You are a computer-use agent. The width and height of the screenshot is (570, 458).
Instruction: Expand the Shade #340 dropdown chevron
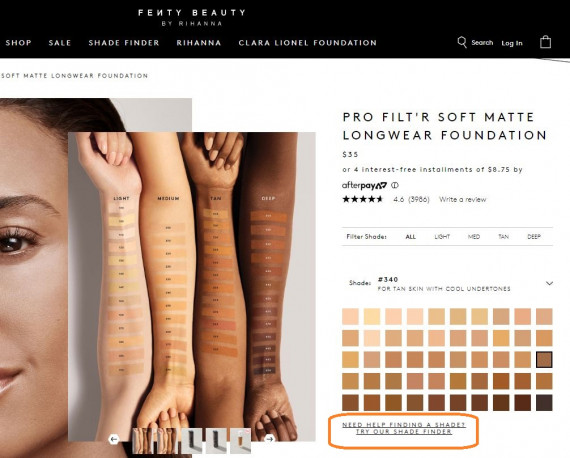click(x=549, y=283)
